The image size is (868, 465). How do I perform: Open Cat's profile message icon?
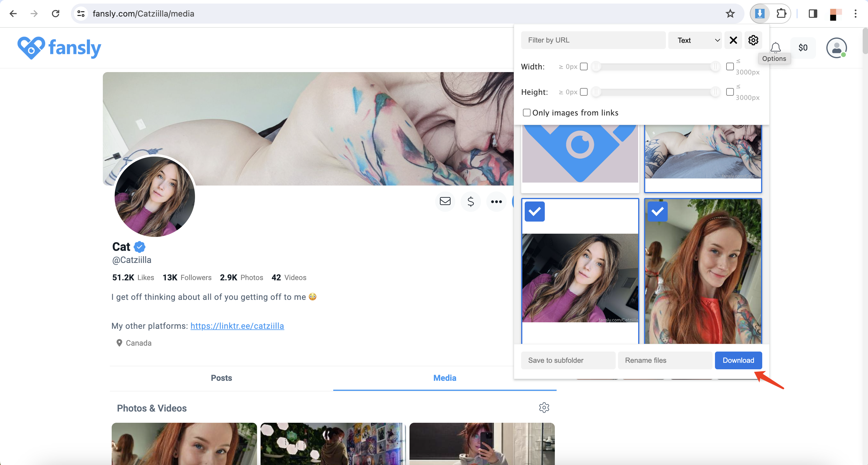click(x=446, y=201)
